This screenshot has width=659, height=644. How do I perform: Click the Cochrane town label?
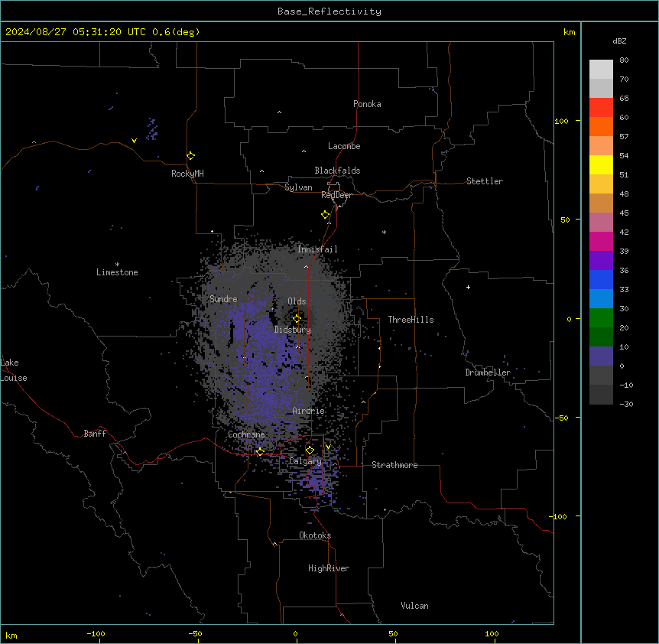[246, 434]
